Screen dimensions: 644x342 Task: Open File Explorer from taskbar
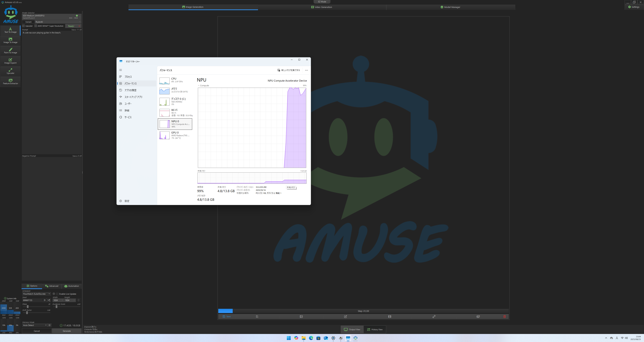(303, 338)
